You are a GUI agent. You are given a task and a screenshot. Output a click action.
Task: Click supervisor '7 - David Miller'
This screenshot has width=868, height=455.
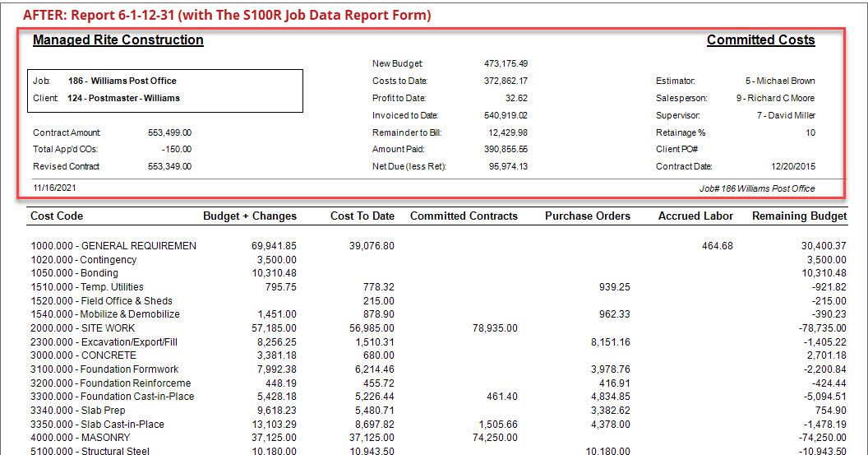(786, 115)
